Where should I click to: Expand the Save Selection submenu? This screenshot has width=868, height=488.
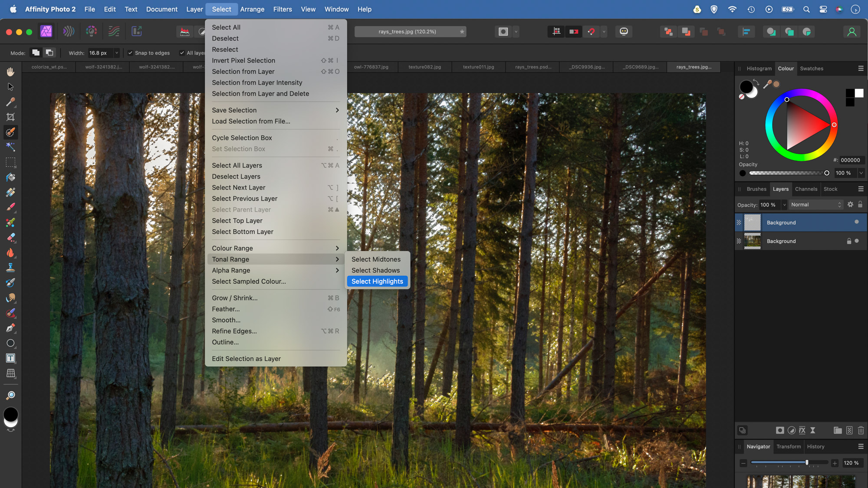click(276, 110)
